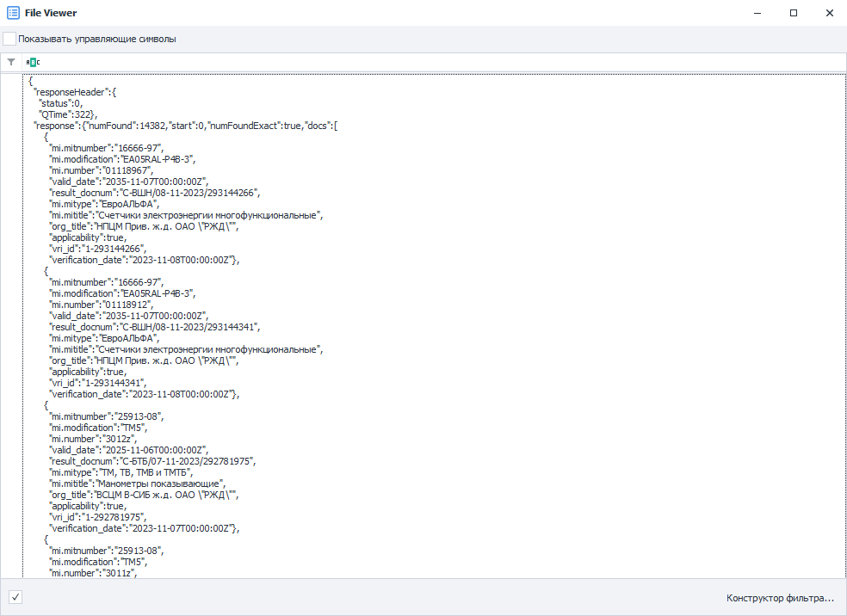Click the responseHeader line
Image resolution: width=847 pixels, height=616 pixels.
(75, 92)
